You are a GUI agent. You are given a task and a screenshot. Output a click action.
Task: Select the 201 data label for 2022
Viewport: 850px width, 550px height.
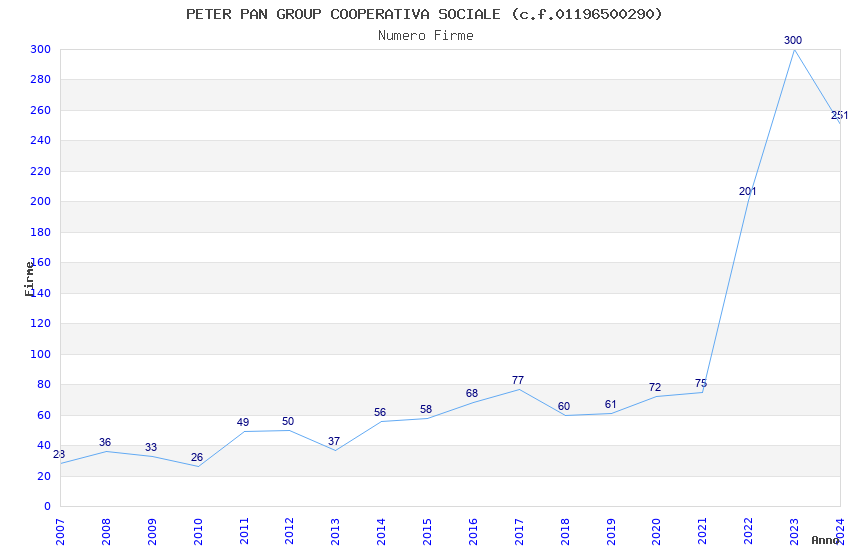747,191
